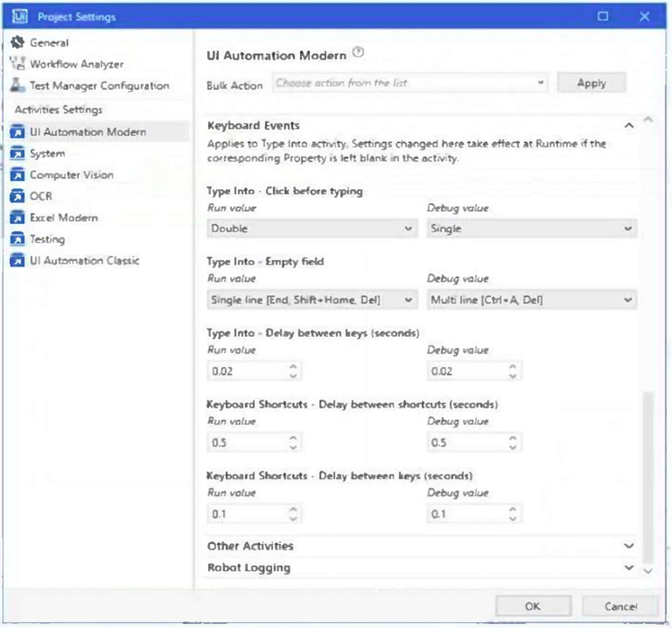Click the OCR settings icon

tap(17, 196)
